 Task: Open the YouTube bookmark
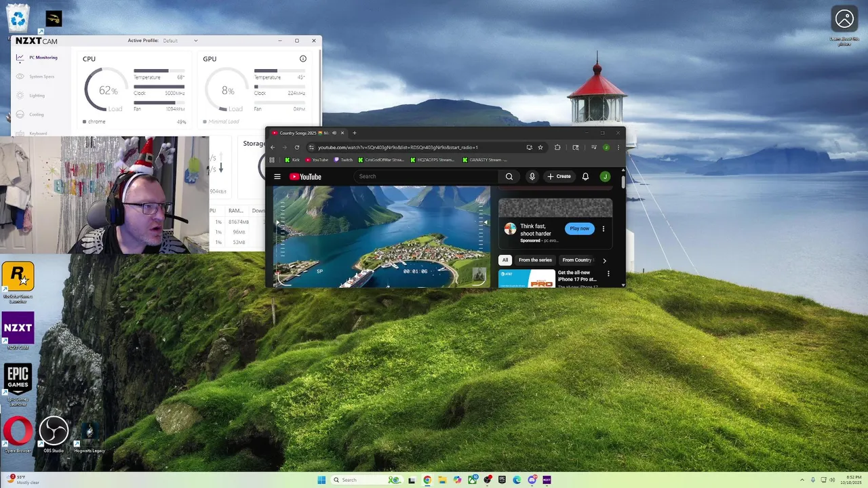coord(317,160)
